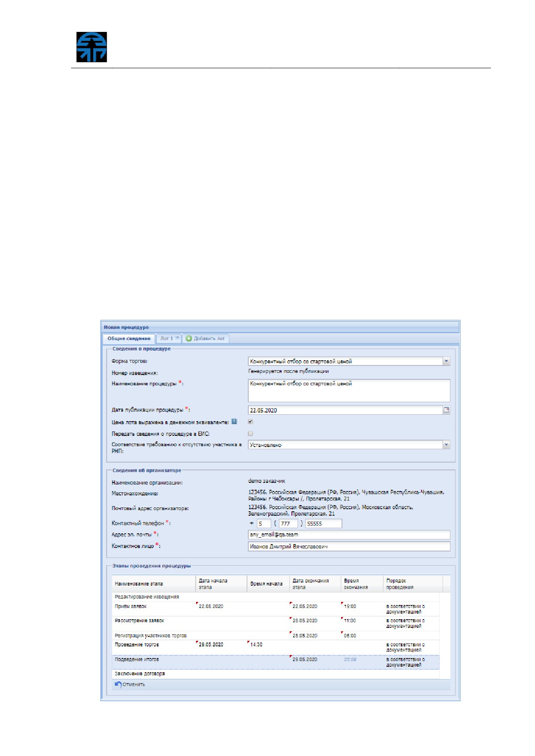This screenshot has width=535, height=756.
Task: Close the 'Лот 1' tab via its x icon
Action: tap(177, 338)
